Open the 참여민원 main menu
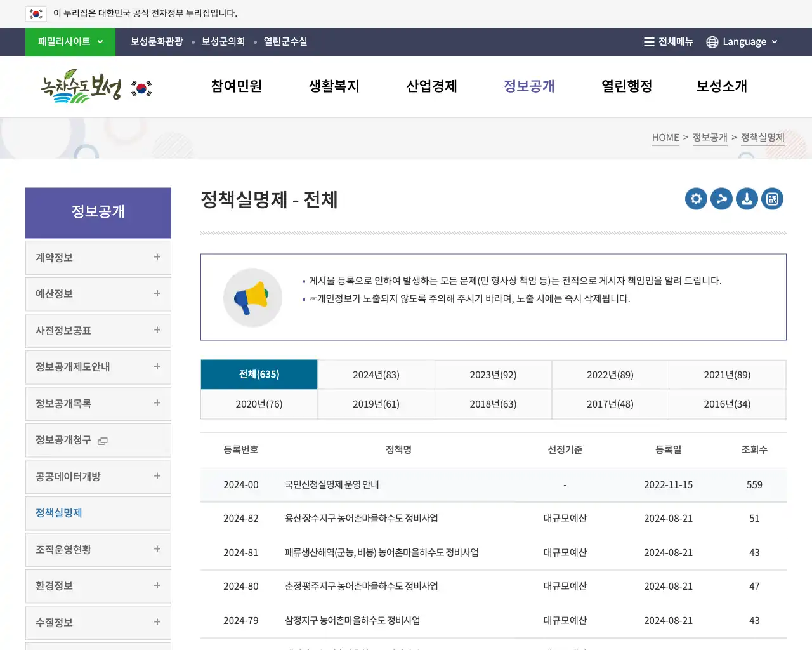812x650 pixels. pyautogui.click(x=237, y=86)
